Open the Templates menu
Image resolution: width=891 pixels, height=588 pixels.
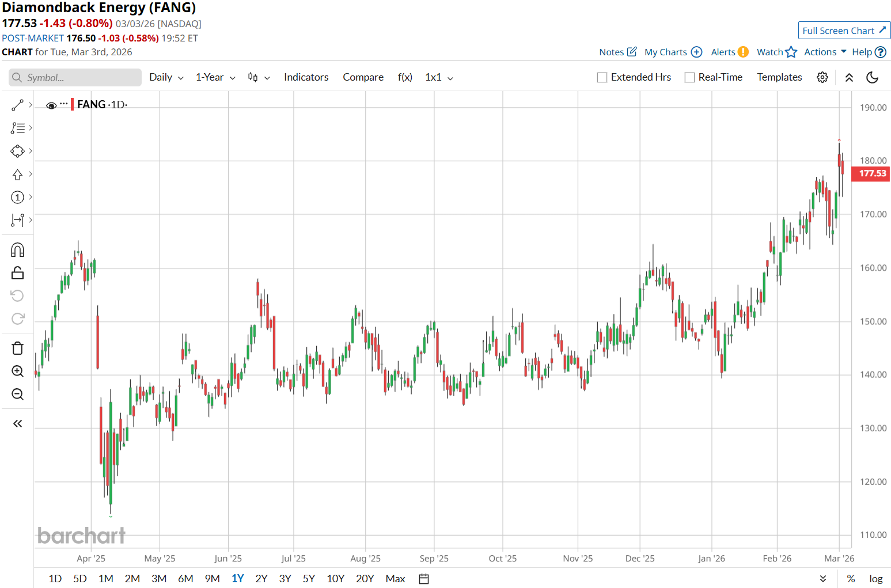click(779, 77)
